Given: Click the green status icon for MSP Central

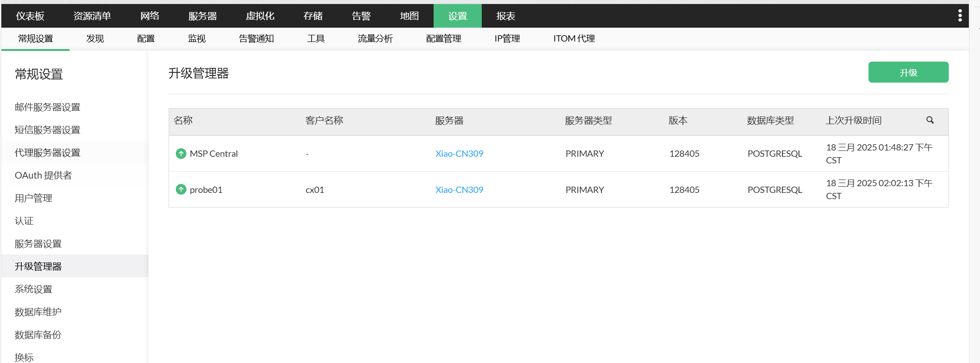Looking at the screenshot, I should point(181,154).
